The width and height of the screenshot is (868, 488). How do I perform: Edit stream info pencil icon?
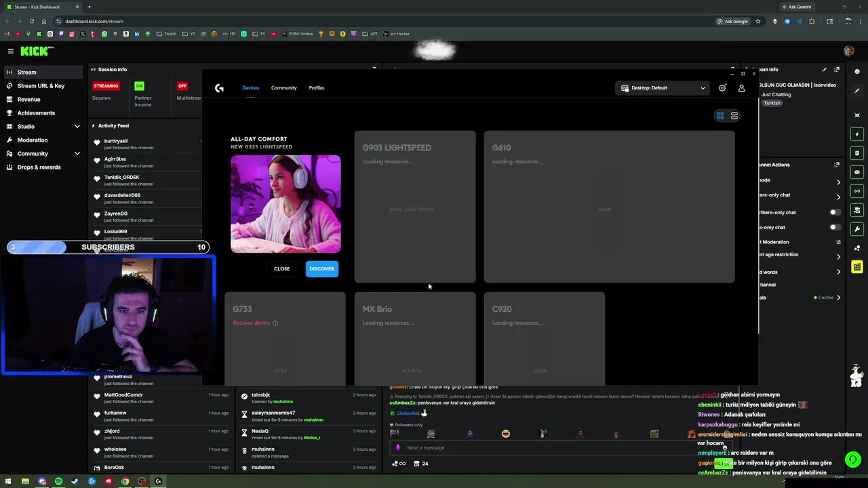click(x=825, y=69)
